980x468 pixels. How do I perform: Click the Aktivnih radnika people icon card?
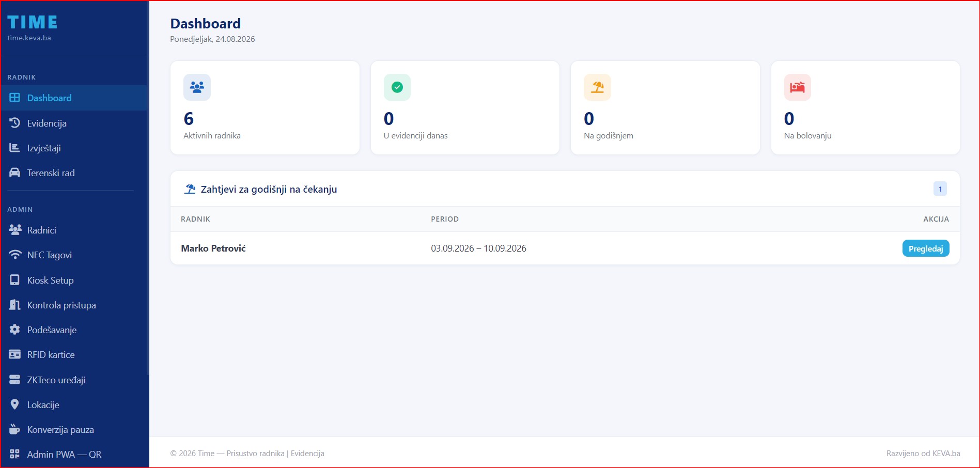click(x=197, y=87)
